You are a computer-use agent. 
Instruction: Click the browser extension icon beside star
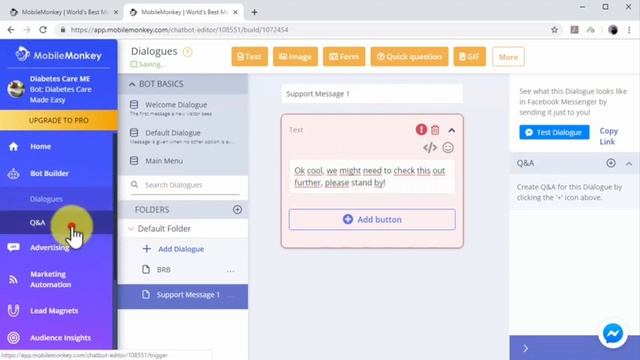(574, 30)
